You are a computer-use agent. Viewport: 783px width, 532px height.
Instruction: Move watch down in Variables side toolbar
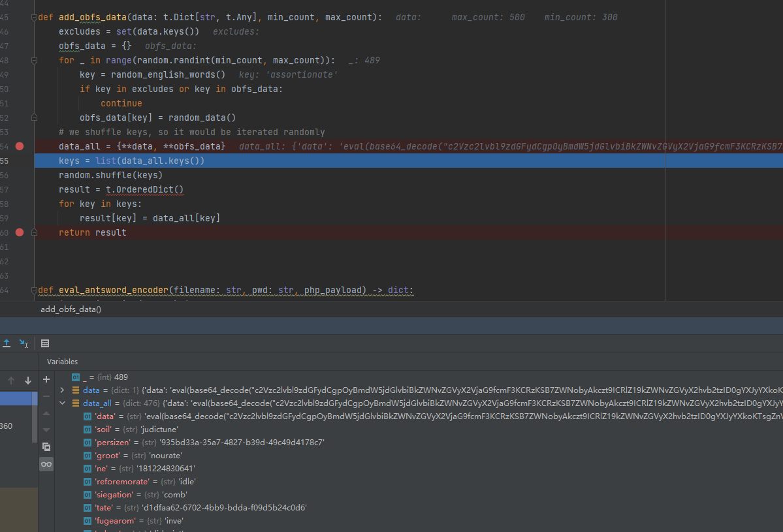pyautogui.click(x=46, y=430)
